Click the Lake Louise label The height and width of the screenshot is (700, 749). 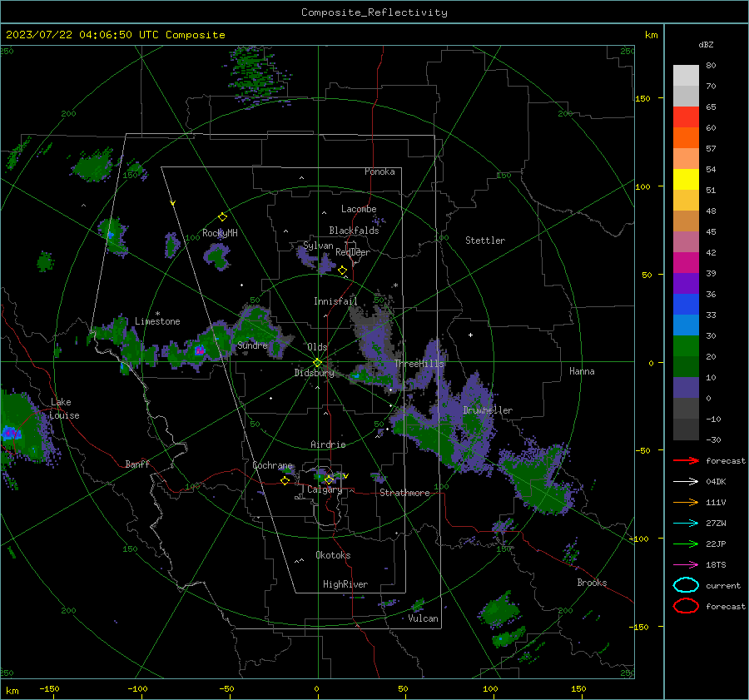point(65,409)
